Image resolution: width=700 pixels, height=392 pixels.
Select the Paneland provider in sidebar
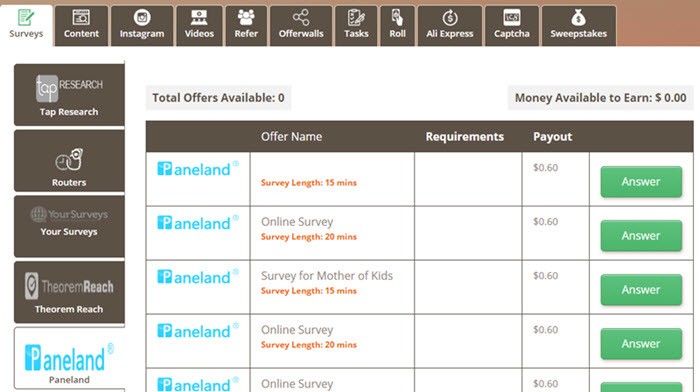tap(69, 359)
